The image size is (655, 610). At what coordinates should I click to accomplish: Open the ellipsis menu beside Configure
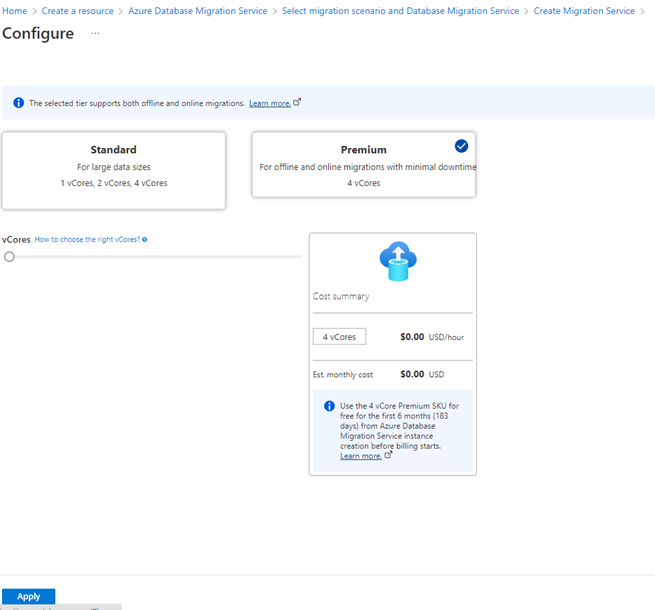95,33
